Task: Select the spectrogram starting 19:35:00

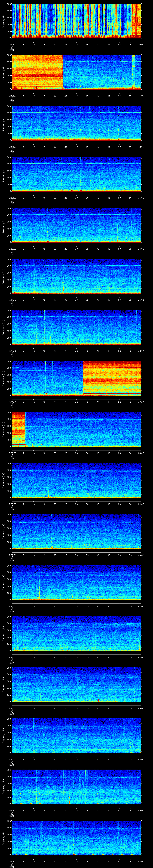Action: tap(76, 327)
